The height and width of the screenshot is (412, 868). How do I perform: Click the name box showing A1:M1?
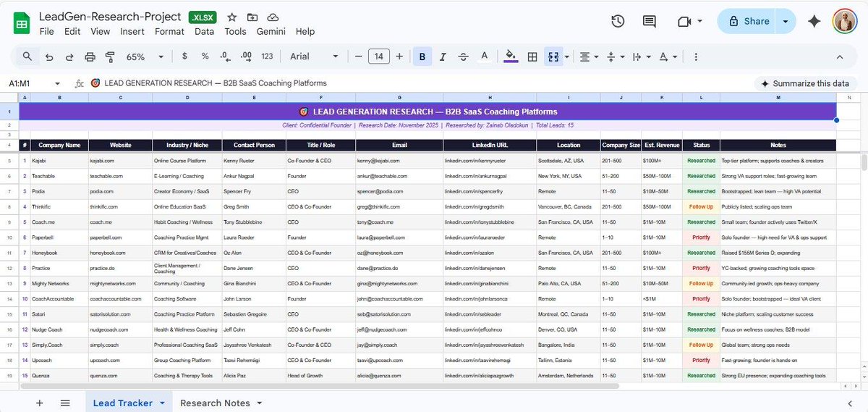click(26, 83)
